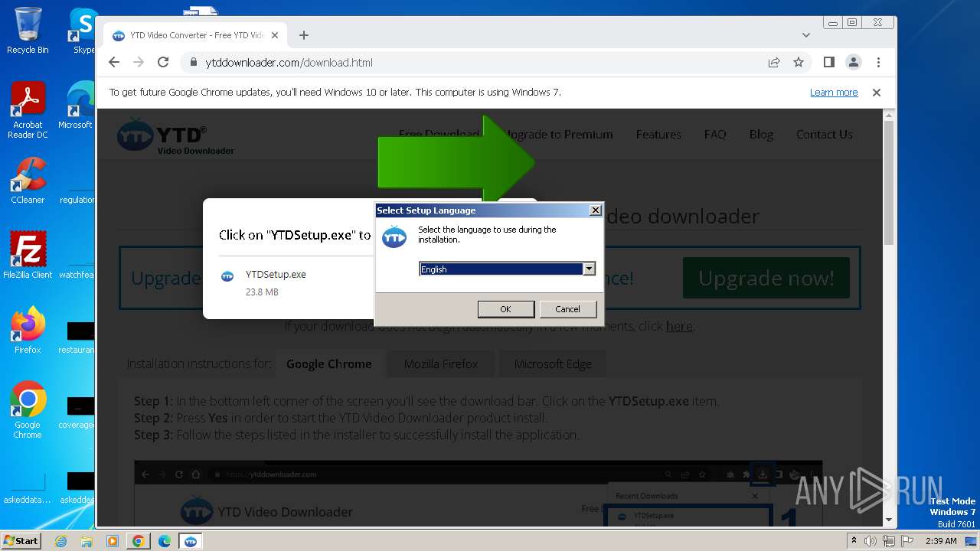
Task: Bookmark this page with star icon
Action: pos(799,62)
